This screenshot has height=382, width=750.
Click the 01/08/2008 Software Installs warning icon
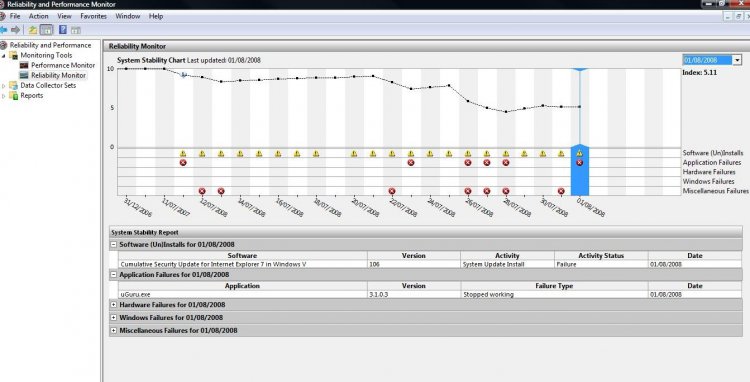tap(580, 153)
